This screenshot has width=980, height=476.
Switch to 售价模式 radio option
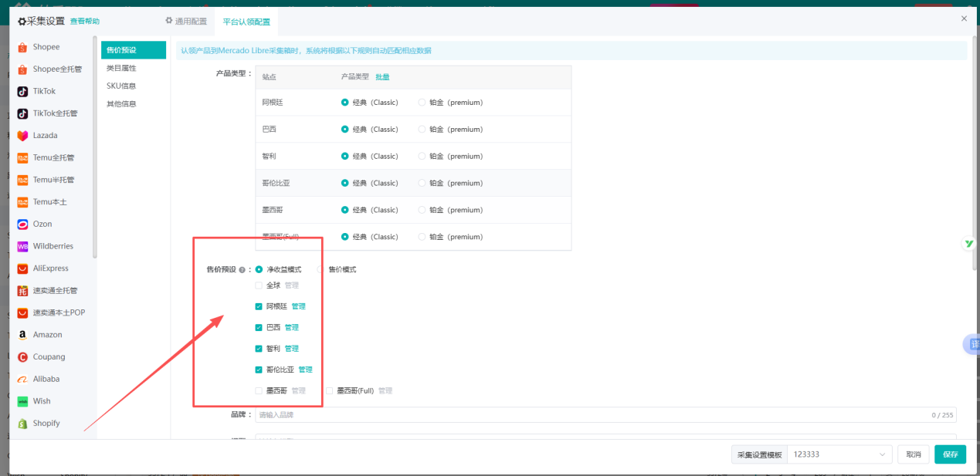(x=321, y=270)
